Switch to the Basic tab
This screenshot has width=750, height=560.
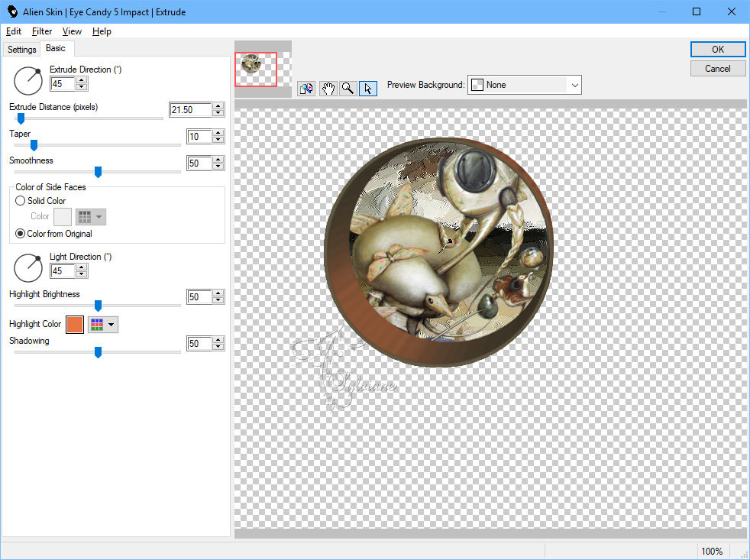(x=56, y=48)
